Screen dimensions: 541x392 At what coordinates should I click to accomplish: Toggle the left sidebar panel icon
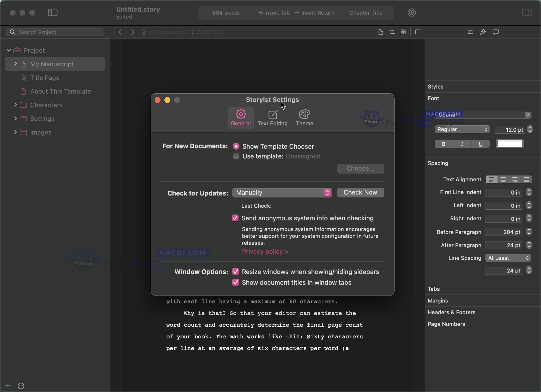[53, 13]
